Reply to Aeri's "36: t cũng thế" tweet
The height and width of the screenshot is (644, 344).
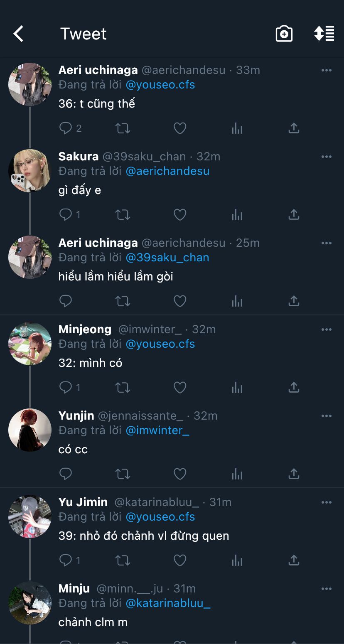[x=66, y=128]
